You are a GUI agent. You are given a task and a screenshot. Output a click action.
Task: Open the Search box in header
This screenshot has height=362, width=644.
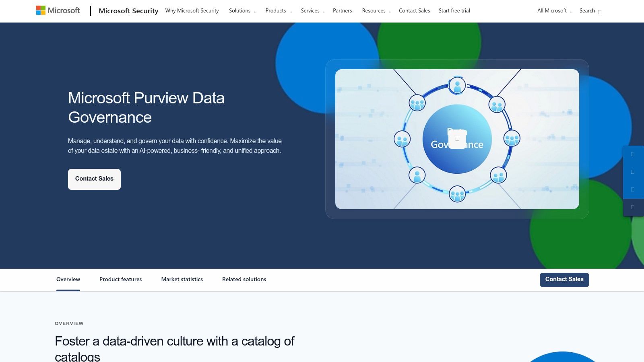[x=590, y=11]
